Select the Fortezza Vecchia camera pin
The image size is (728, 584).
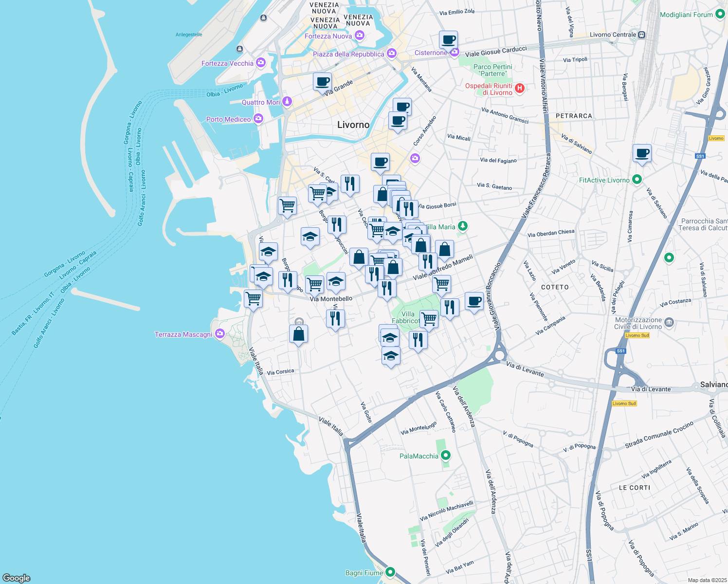261,63
